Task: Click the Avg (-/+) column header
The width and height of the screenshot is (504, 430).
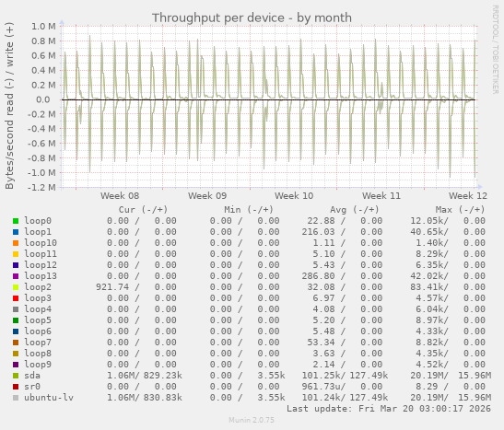Action: 355,210
